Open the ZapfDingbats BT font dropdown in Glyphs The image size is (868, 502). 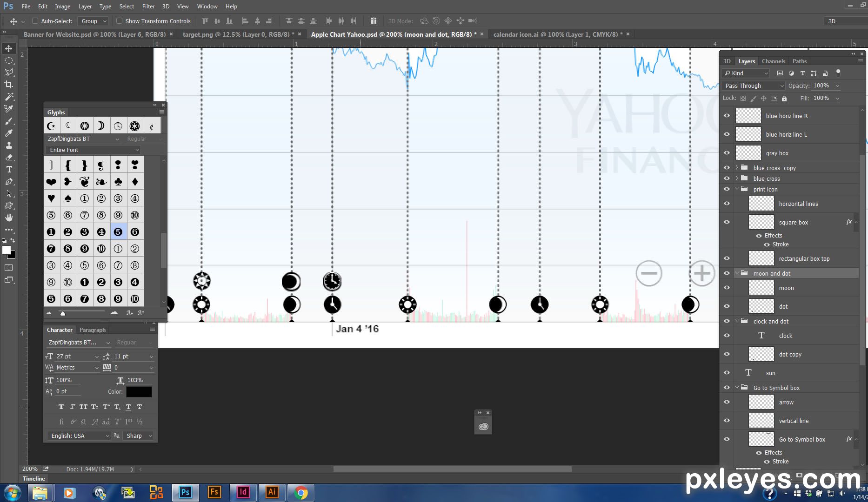point(83,139)
